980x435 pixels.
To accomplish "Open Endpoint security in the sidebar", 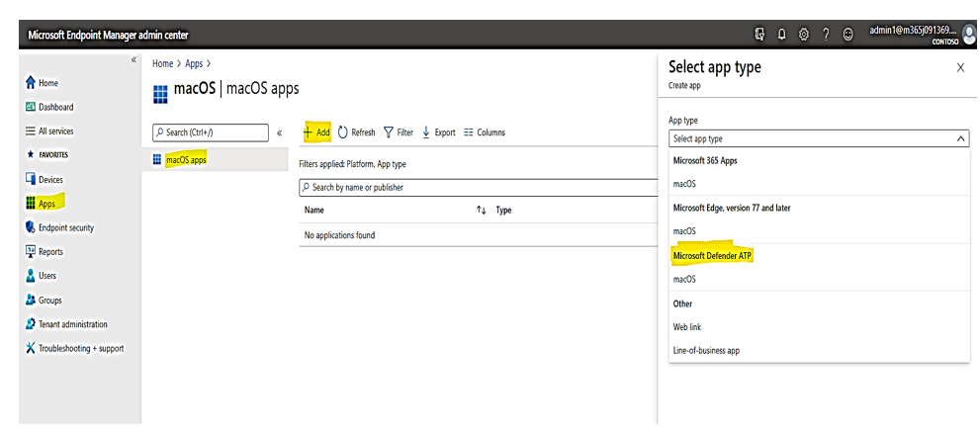I will [59, 227].
